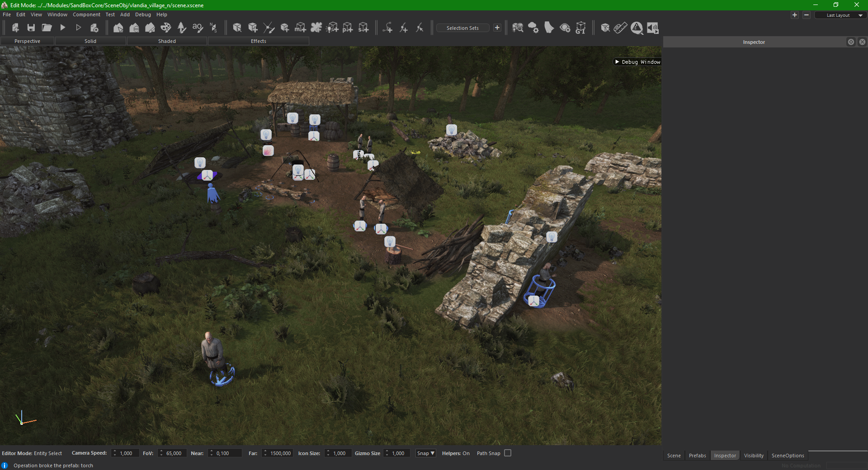The height and width of the screenshot is (470, 868).
Task: Open the Shaded mode selector
Action: [x=167, y=41]
